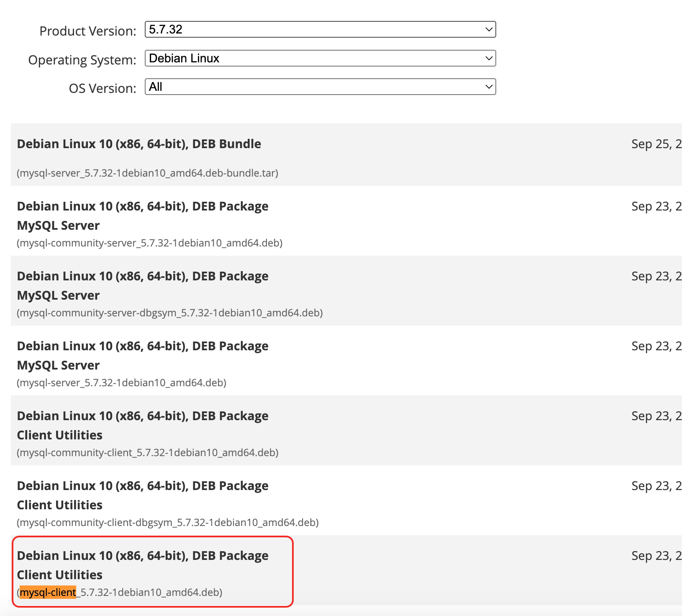
Task: Click mysql-server_5.7.32-1debian10_amd64.deb filename
Action: (121, 382)
